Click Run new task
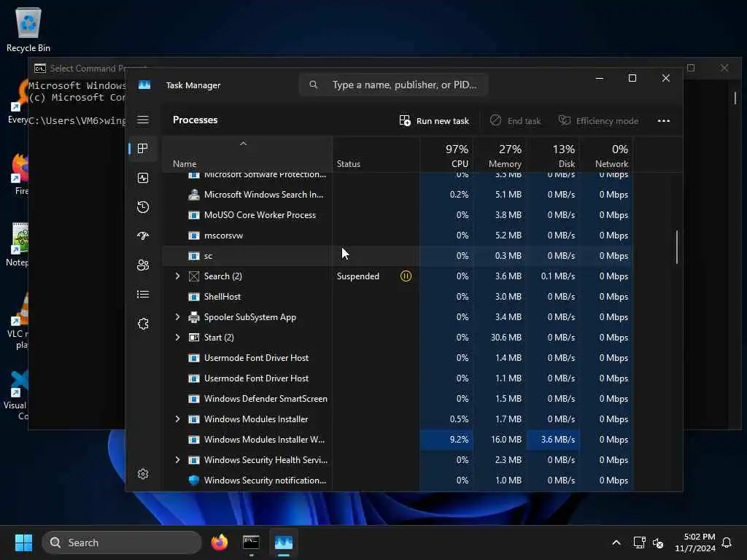 click(x=434, y=121)
